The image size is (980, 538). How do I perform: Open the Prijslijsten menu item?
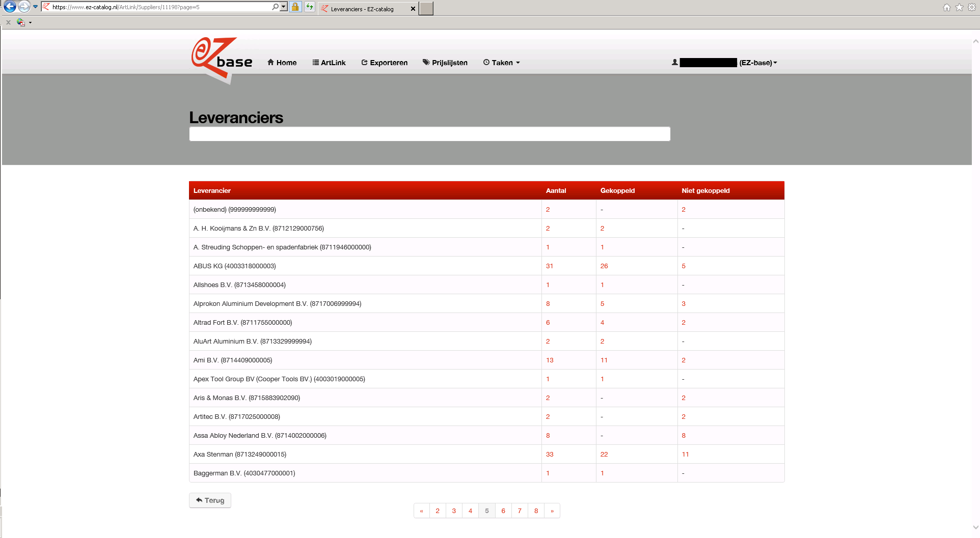click(445, 63)
